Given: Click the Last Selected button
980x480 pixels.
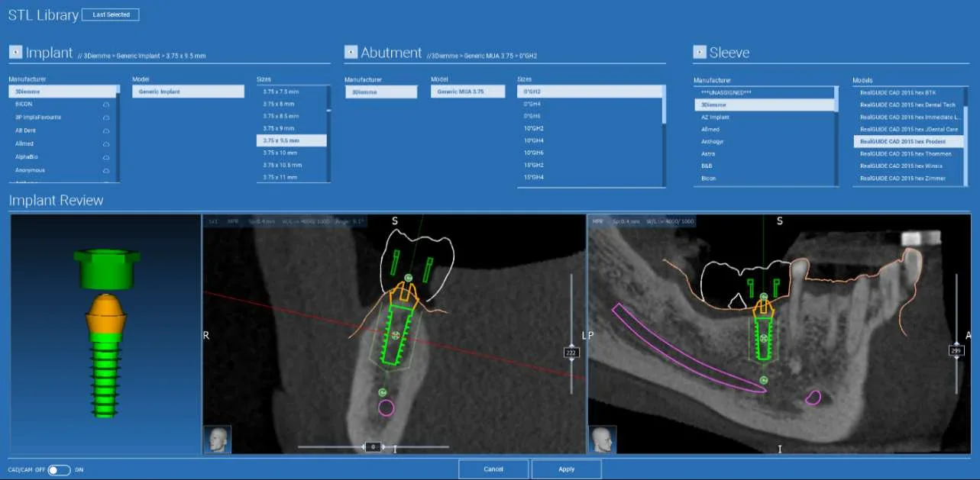Looking at the screenshot, I should (111, 14).
